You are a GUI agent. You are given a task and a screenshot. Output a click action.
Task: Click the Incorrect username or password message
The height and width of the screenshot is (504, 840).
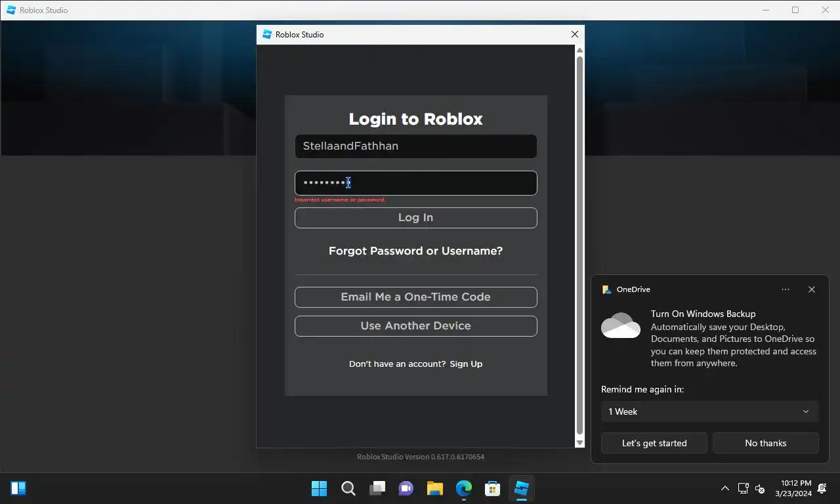coord(340,199)
